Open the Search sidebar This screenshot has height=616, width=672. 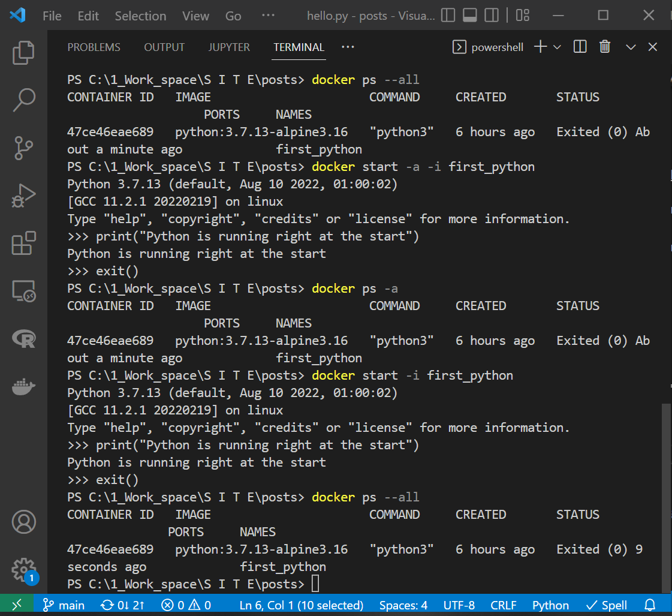pyautogui.click(x=23, y=100)
